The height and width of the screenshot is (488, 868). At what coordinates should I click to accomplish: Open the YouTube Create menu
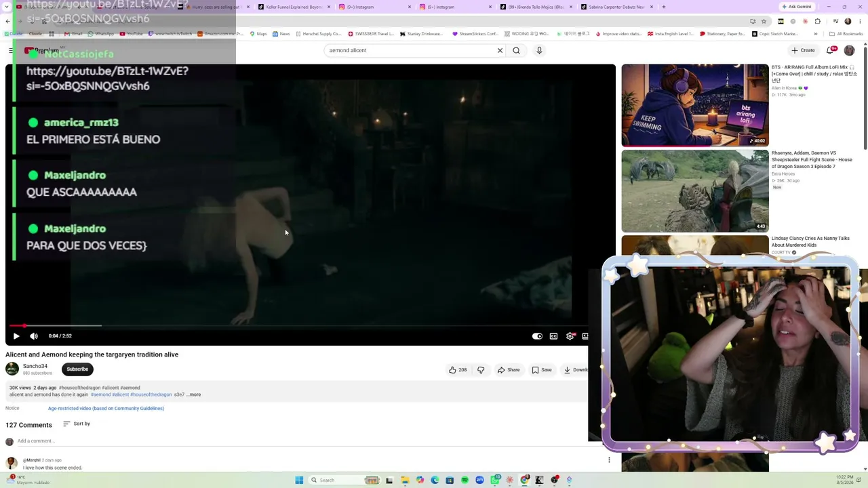point(803,50)
